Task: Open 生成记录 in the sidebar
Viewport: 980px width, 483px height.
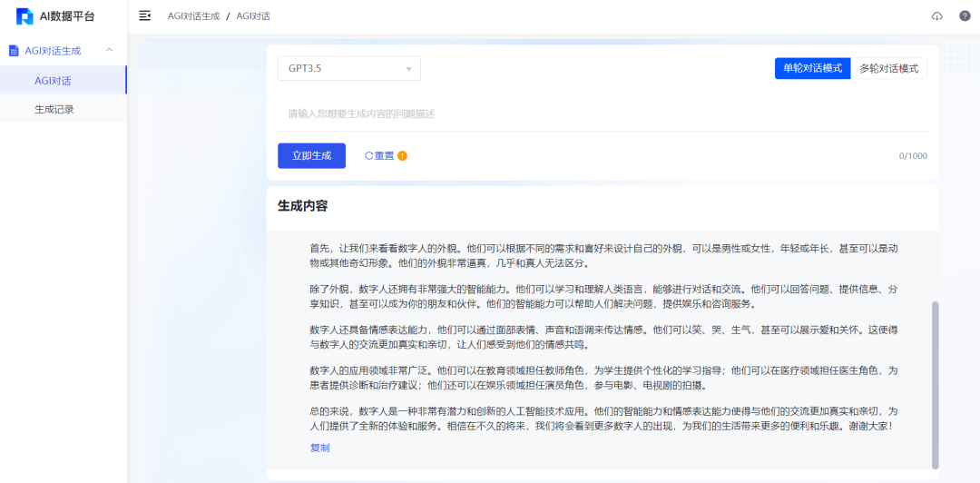Action: click(x=54, y=109)
